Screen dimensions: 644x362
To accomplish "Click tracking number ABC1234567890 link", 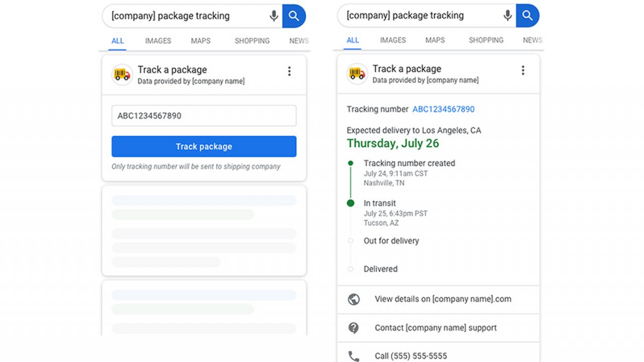I will point(443,109).
